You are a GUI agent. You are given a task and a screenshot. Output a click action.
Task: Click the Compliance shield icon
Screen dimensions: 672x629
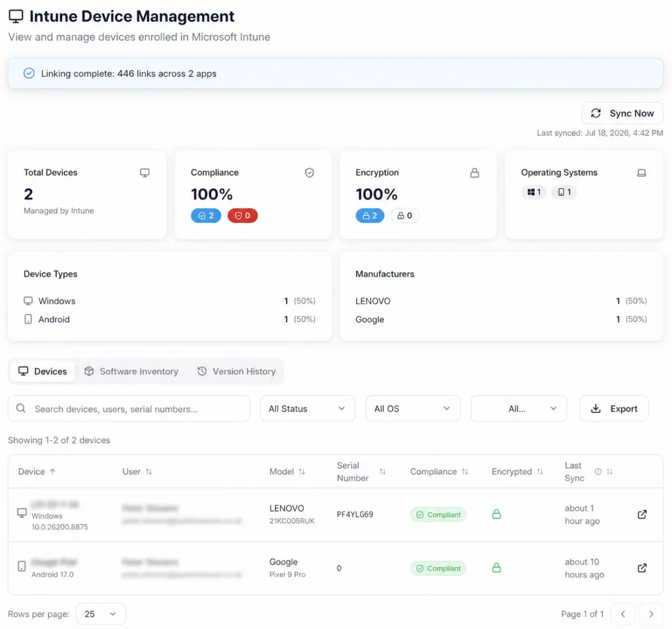coord(309,173)
